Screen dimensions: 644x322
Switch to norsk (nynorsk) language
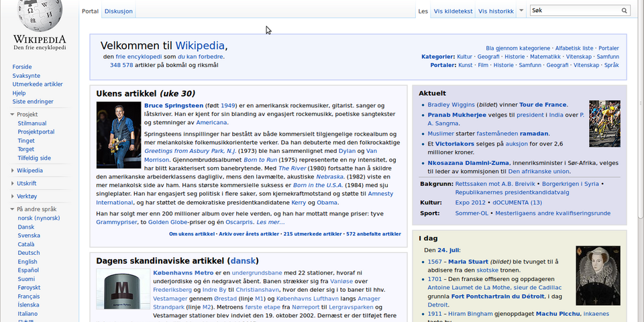click(39, 218)
